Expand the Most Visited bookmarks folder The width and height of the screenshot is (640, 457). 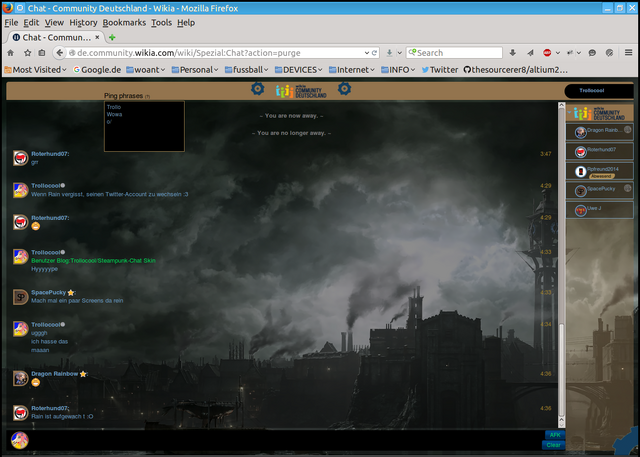[36, 70]
